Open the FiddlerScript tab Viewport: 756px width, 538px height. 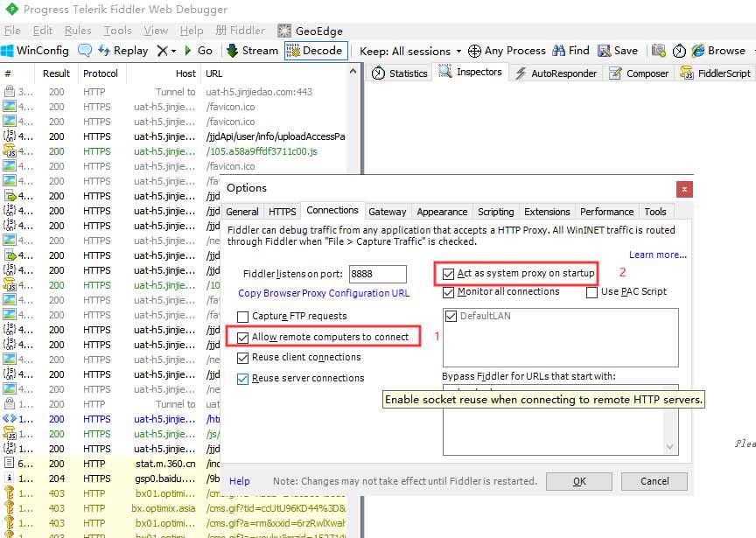tap(716, 73)
